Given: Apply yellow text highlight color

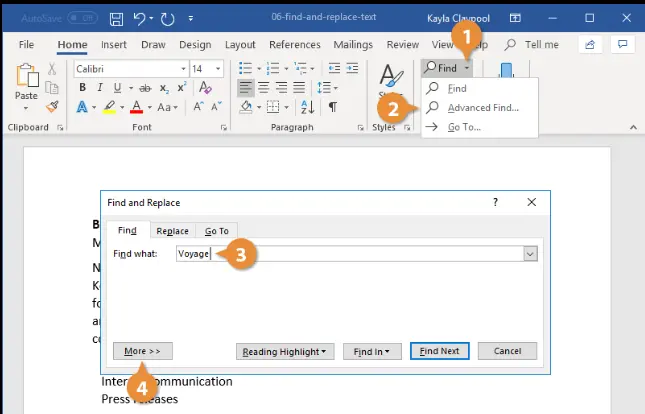Looking at the screenshot, I should [109, 107].
